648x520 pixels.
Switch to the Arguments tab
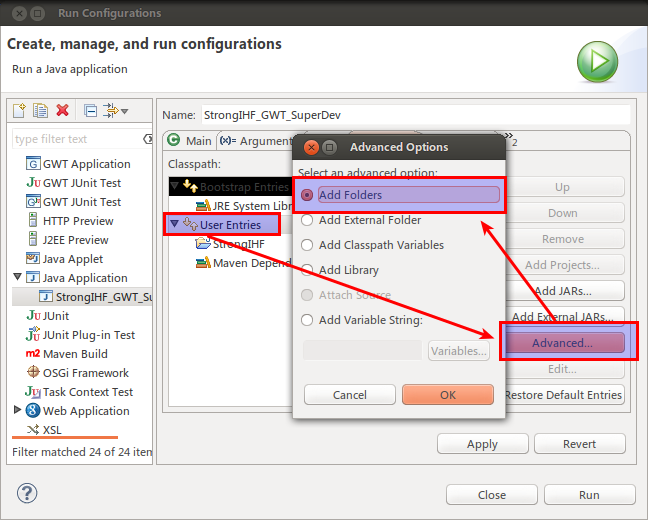pos(255,141)
